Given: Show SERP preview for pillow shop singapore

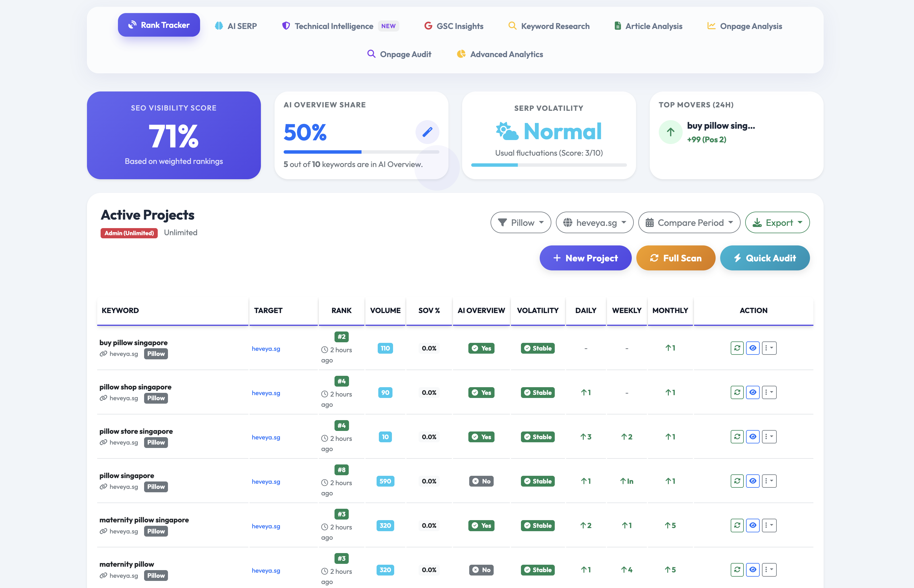Looking at the screenshot, I should click(x=753, y=392).
